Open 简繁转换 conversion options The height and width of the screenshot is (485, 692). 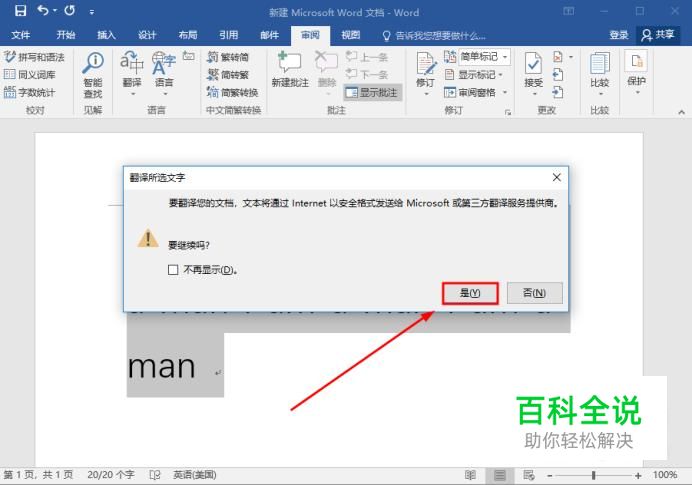233,92
